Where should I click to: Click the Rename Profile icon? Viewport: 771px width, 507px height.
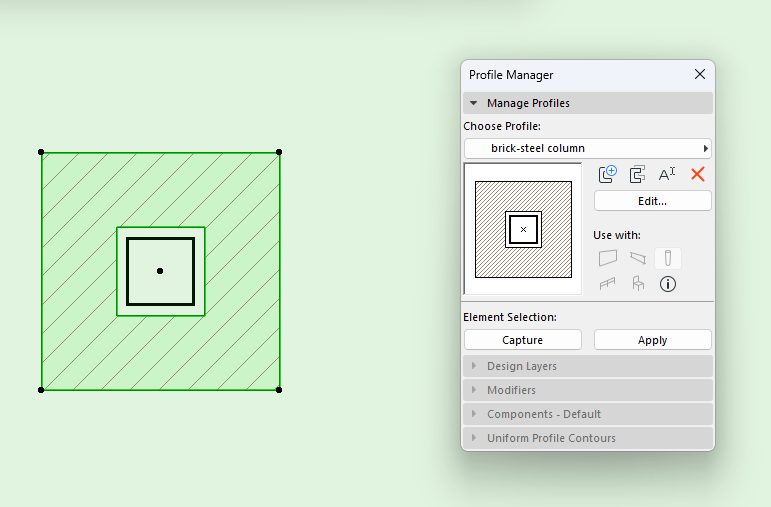click(667, 174)
